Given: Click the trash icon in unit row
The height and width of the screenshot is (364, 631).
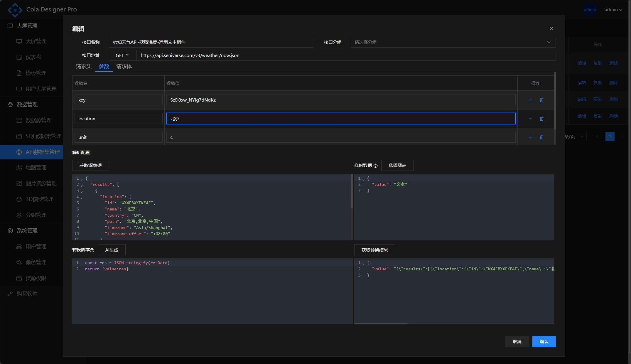Looking at the screenshot, I should (x=541, y=137).
